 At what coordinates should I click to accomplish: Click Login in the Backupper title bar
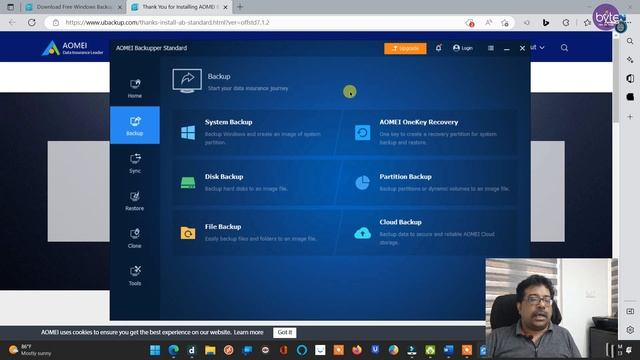(x=463, y=48)
